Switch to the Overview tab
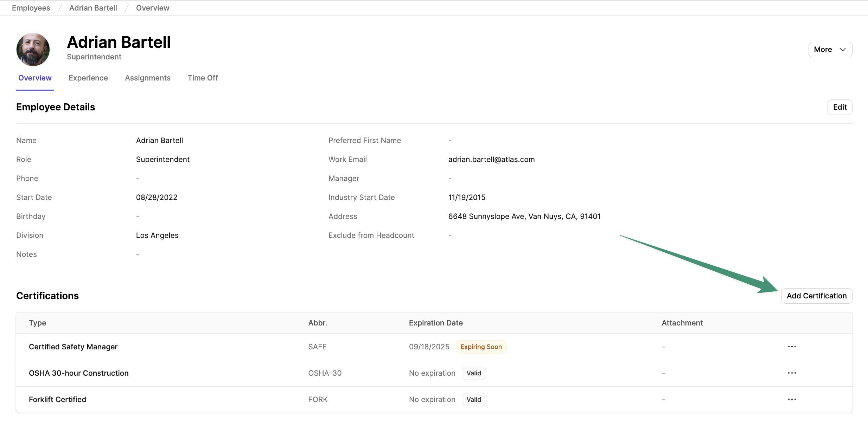This screenshot has width=868, height=426. click(35, 78)
